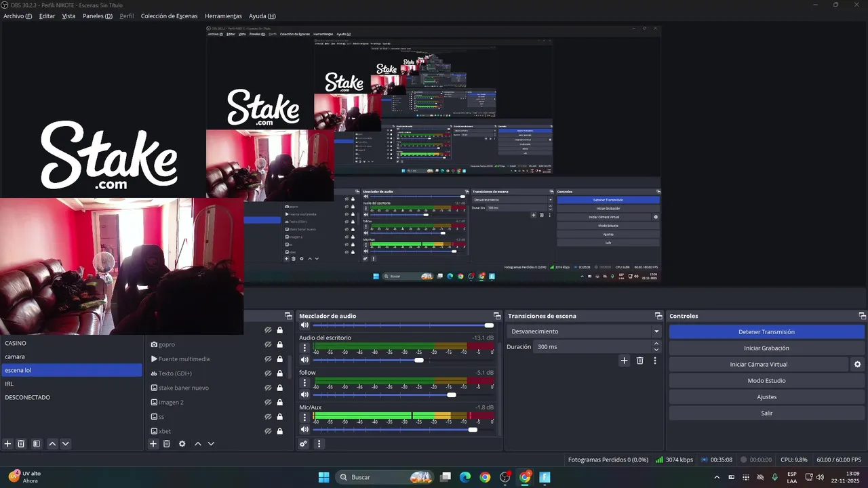Remove selected scene with trash icon
The width and height of the screenshot is (868, 488).
pyautogui.click(x=21, y=444)
